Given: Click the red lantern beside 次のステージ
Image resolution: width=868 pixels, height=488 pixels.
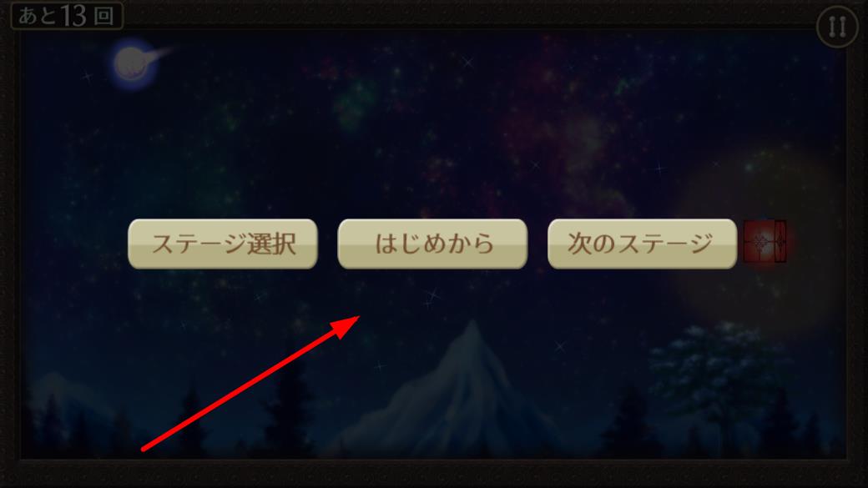Looking at the screenshot, I should pos(765,241).
